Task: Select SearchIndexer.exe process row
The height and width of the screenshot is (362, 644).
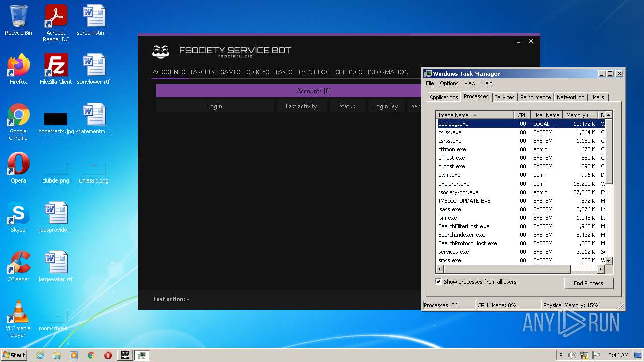Action: coord(520,235)
